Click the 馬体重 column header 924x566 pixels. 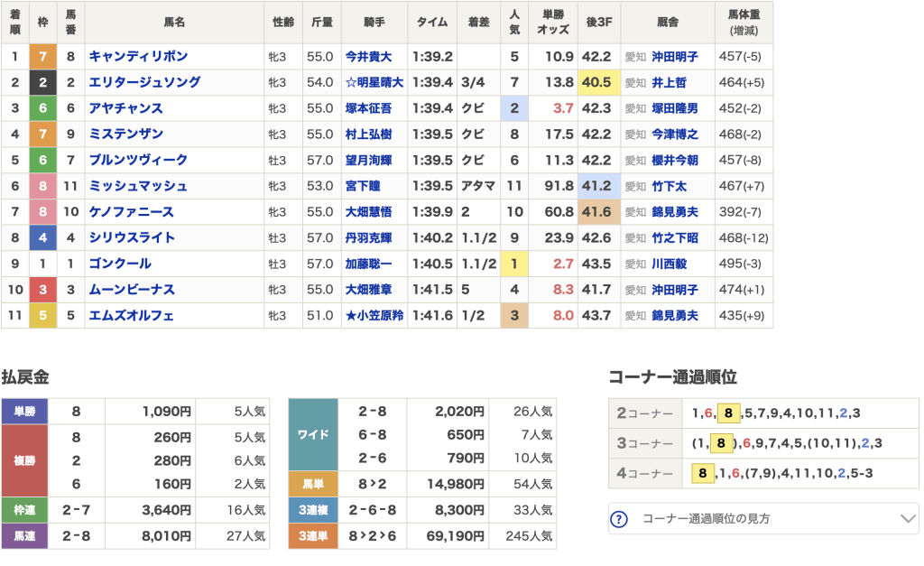(x=744, y=23)
